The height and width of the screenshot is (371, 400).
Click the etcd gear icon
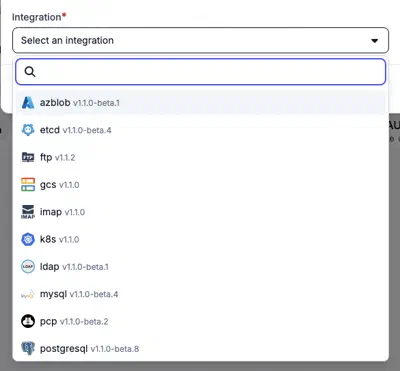pos(28,130)
